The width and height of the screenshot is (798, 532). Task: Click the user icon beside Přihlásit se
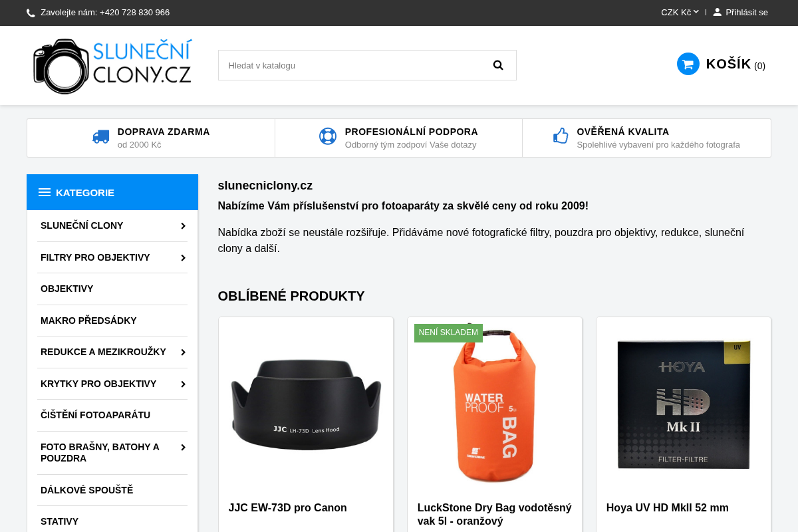[717, 12]
